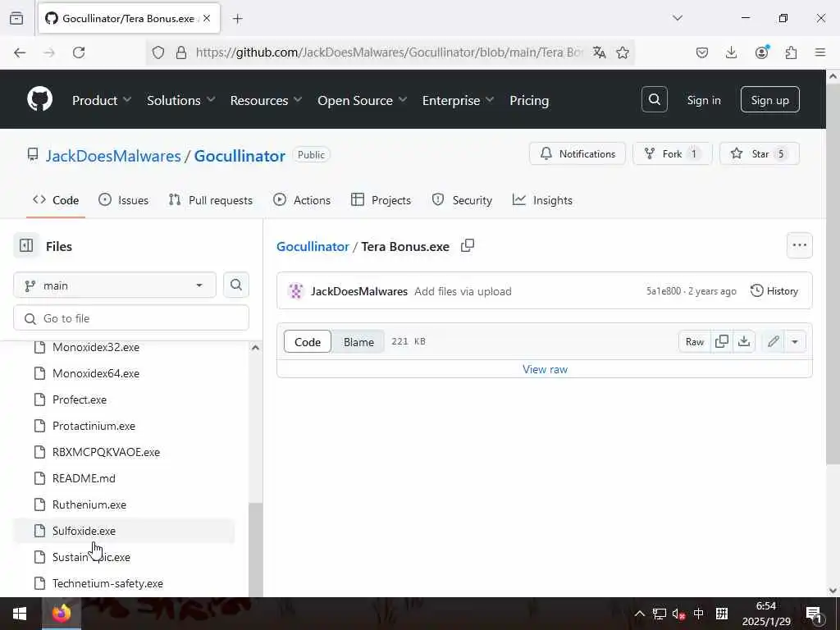Go back to previous page arrow

pos(20,52)
